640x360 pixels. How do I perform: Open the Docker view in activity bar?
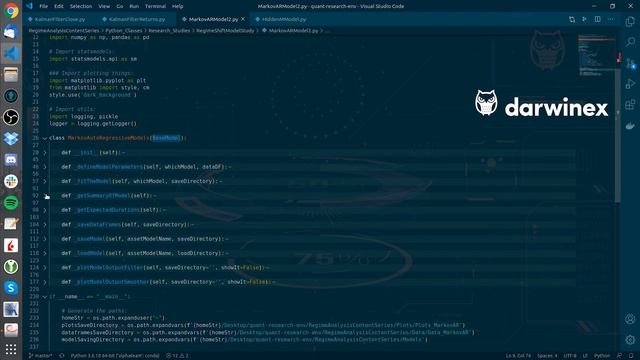pos(630,126)
